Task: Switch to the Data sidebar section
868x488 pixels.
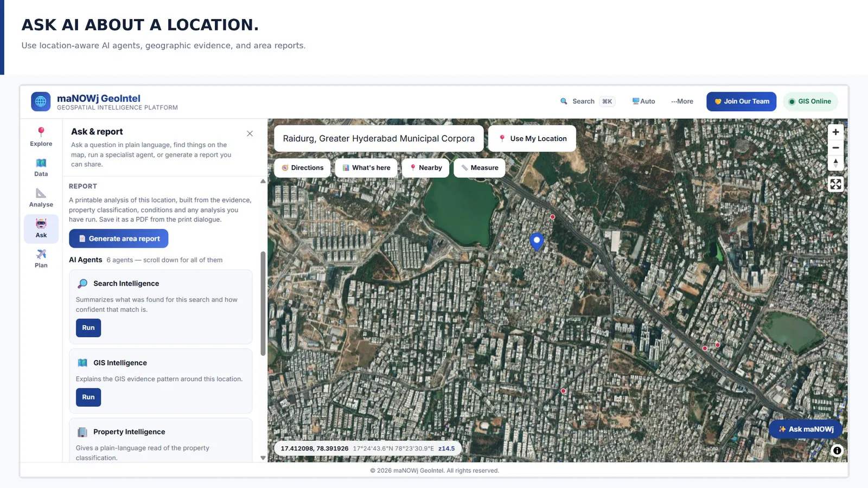Action: [x=41, y=168]
